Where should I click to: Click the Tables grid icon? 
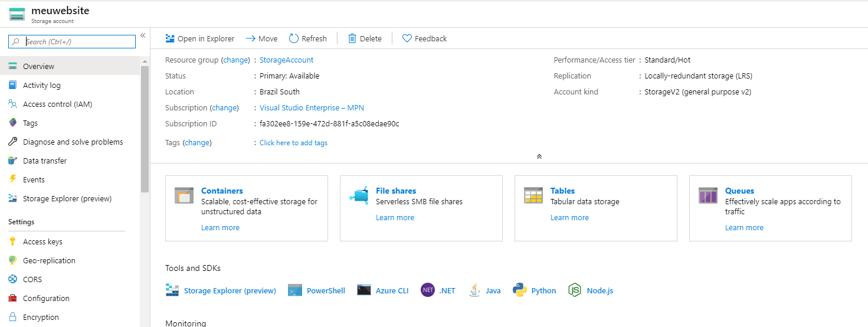point(533,195)
